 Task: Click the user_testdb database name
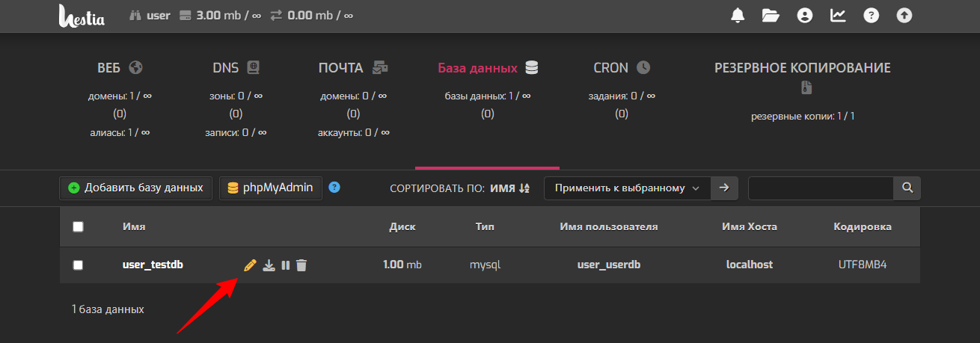click(x=153, y=265)
